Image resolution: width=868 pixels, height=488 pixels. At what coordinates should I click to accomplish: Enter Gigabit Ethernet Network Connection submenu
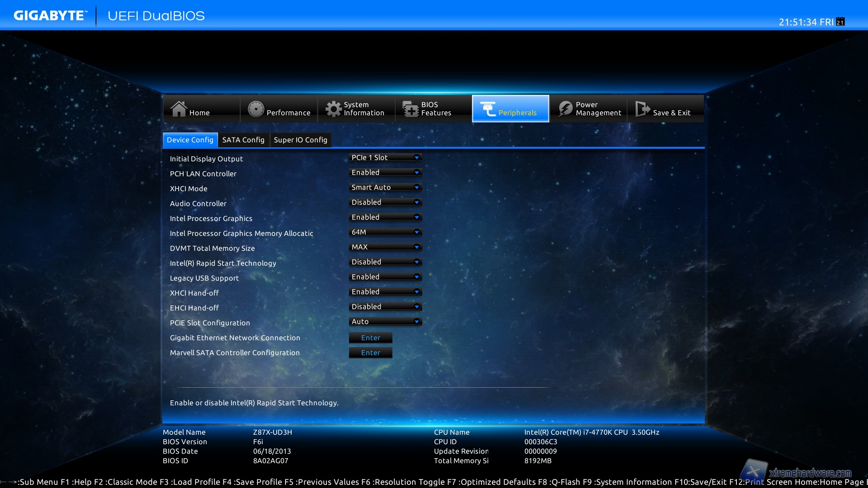(370, 338)
